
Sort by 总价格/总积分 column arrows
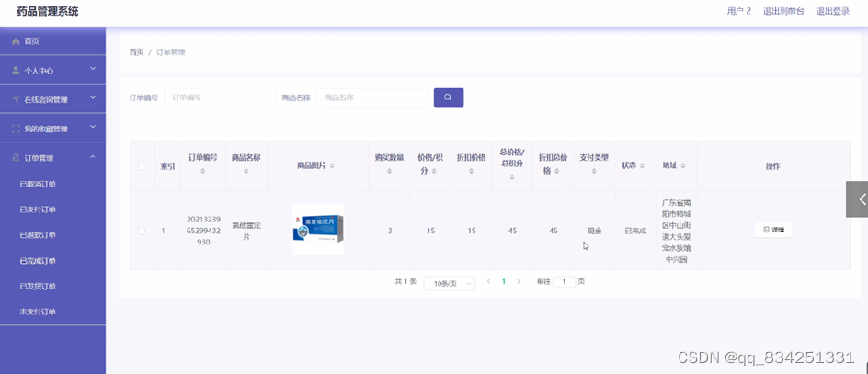512,177
